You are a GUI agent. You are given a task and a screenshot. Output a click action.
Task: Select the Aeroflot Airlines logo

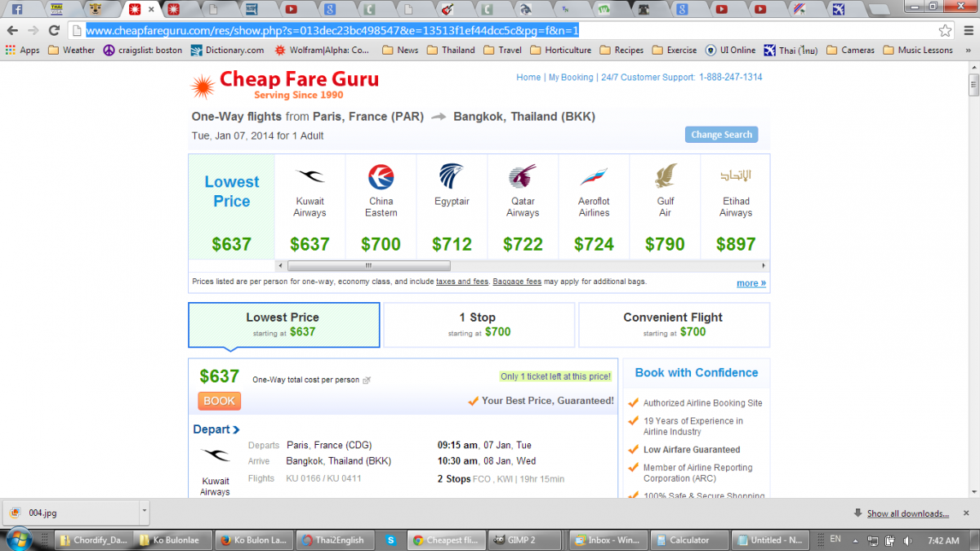[x=594, y=176]
